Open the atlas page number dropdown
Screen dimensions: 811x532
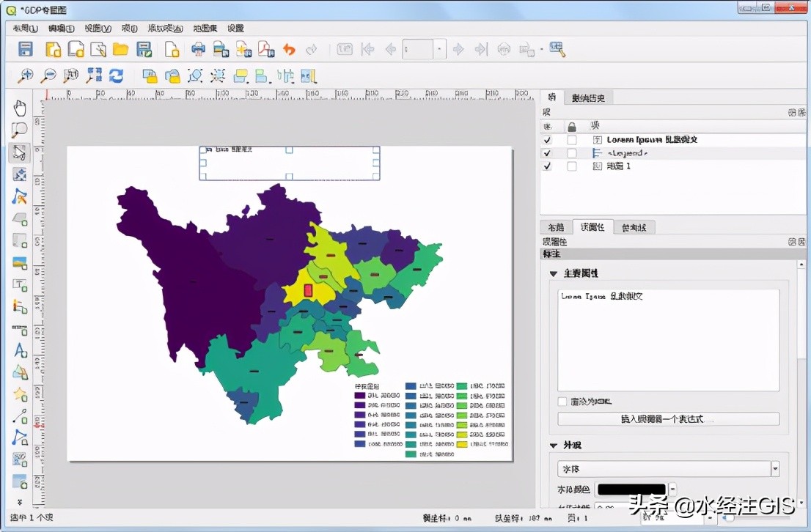(440, 49)
